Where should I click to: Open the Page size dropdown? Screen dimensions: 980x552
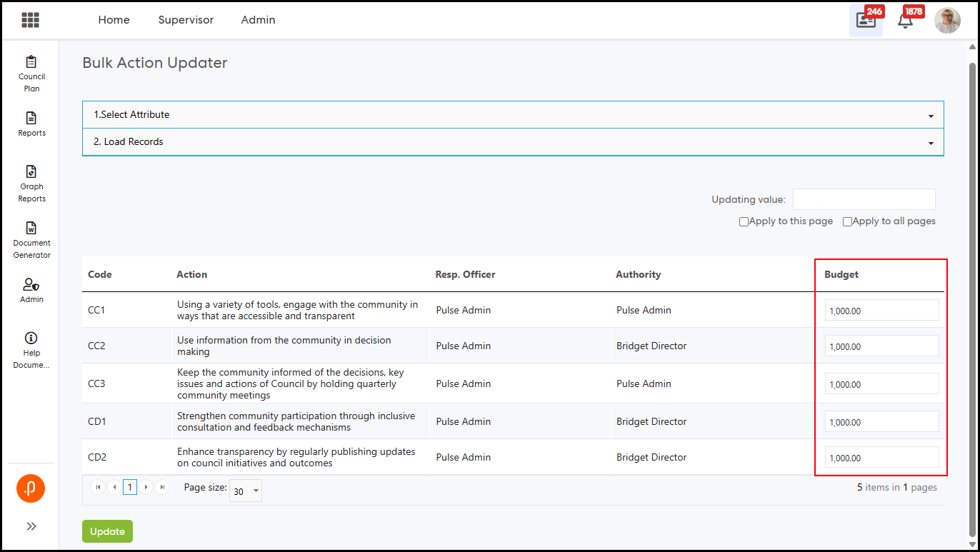click(x=246, y=491)
